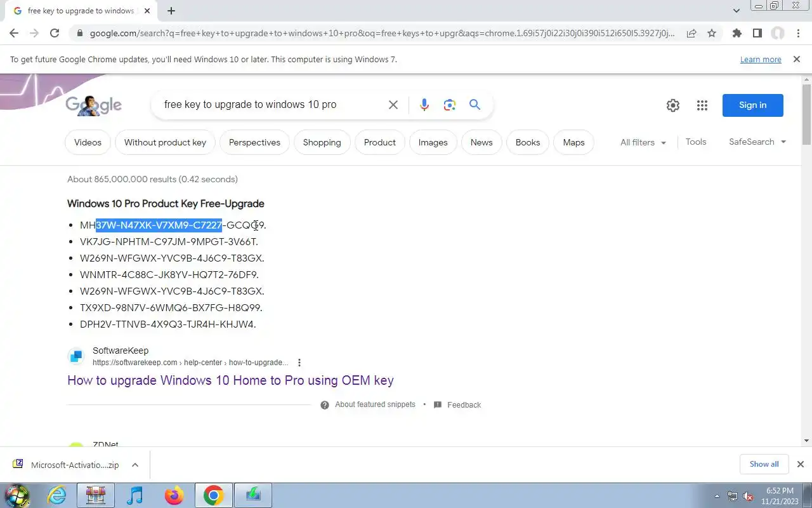
Task: Expand the All filters dropdown
Action: coord(643,142)
